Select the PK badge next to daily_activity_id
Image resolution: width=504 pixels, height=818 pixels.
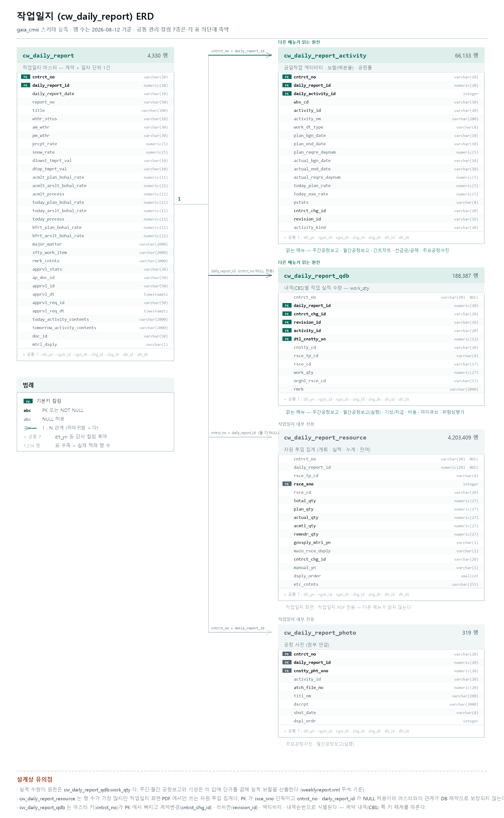point(287,94)
